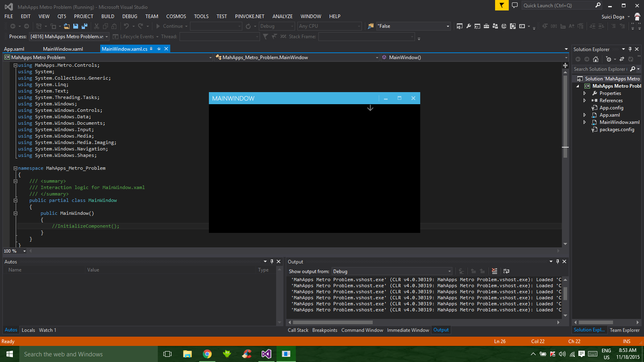The width and height of the screenshot is (644, 362).
Task: Click the Clear All icon in Output
Action: [494, 271]
